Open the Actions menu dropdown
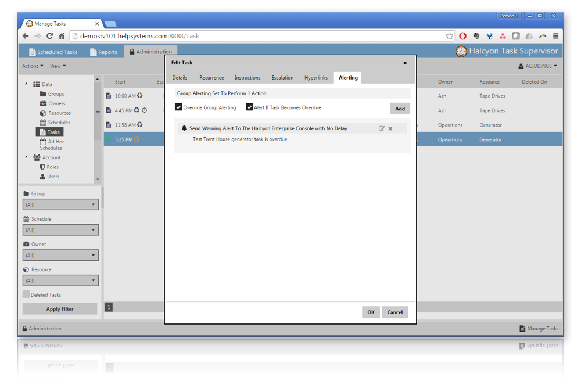The image size is (581, 392). point(33,66)
